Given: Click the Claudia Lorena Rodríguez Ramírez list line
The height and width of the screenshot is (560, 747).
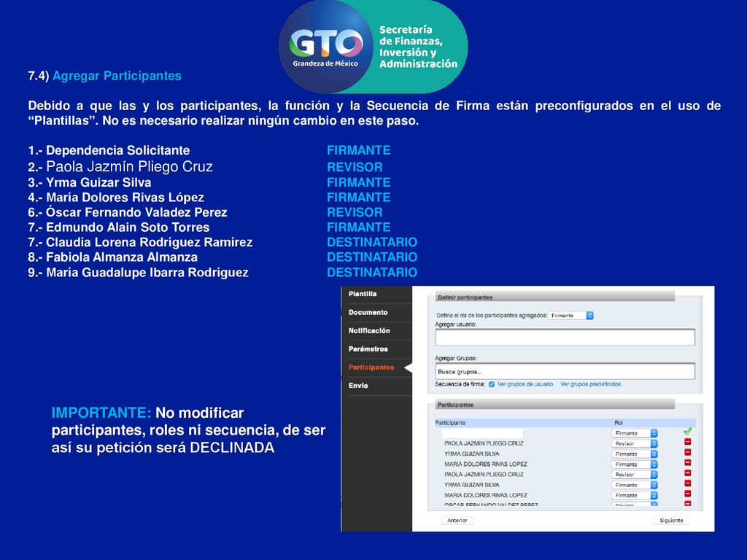Looking at the screenshot, I should click(140, 242).
